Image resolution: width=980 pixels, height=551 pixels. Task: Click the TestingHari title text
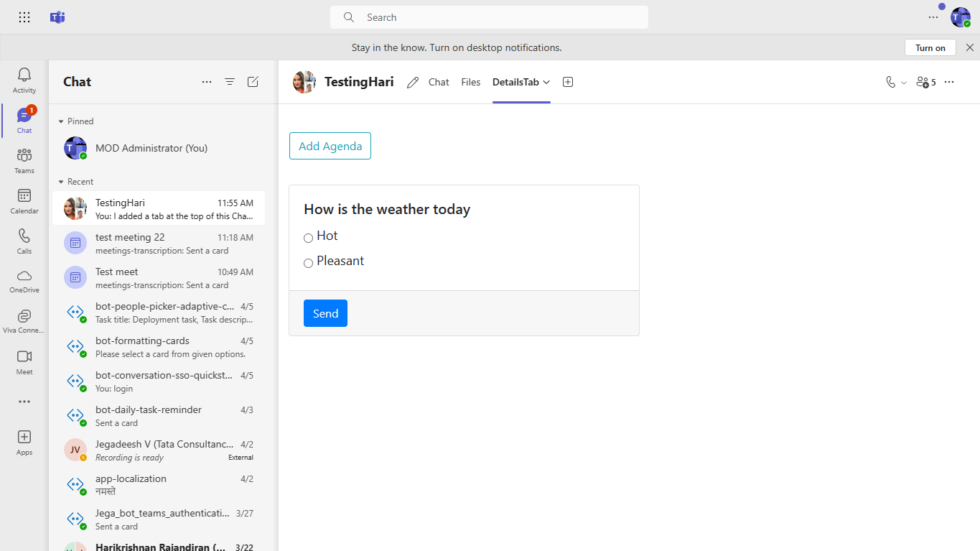[x=359, y=82]
